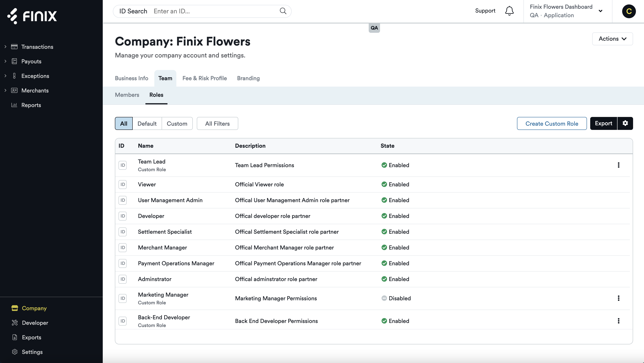644x363 pixels.
Task: Click the Transactions card icon
Action: point(14,47)
